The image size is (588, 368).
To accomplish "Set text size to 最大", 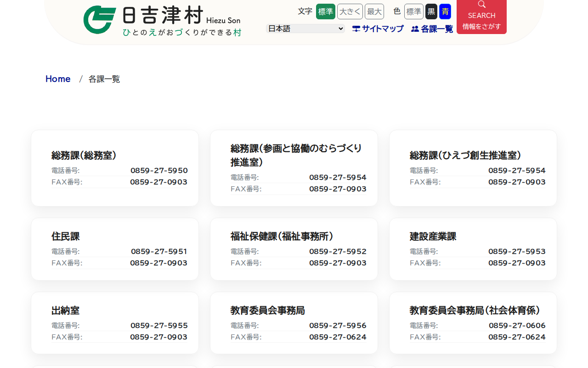I will 374,11.
